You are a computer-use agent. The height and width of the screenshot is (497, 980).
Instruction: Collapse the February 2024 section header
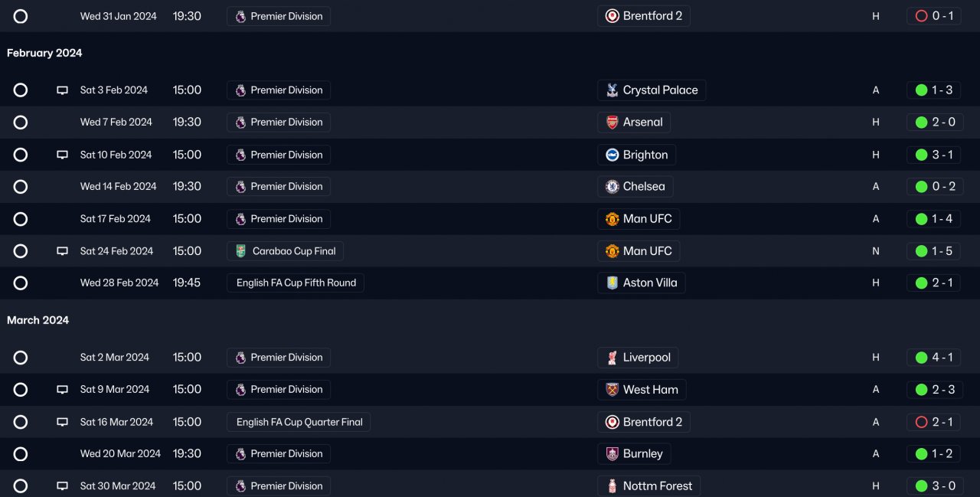coord(44,53)
